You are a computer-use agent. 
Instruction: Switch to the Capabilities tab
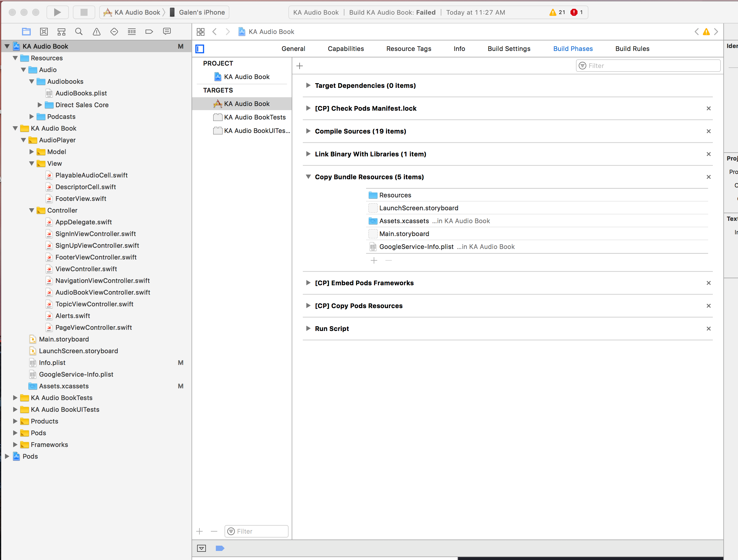[346, 49]
